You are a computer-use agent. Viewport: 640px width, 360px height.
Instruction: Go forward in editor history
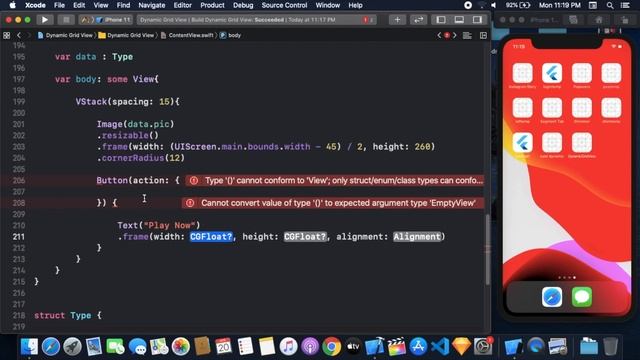29,36
